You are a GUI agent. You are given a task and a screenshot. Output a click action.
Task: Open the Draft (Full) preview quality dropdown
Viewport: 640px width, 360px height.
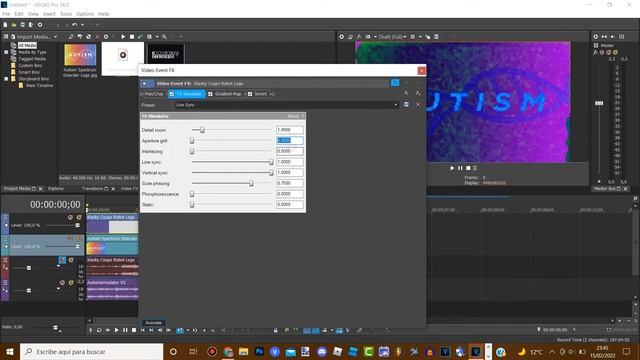(x=392, y=37)
